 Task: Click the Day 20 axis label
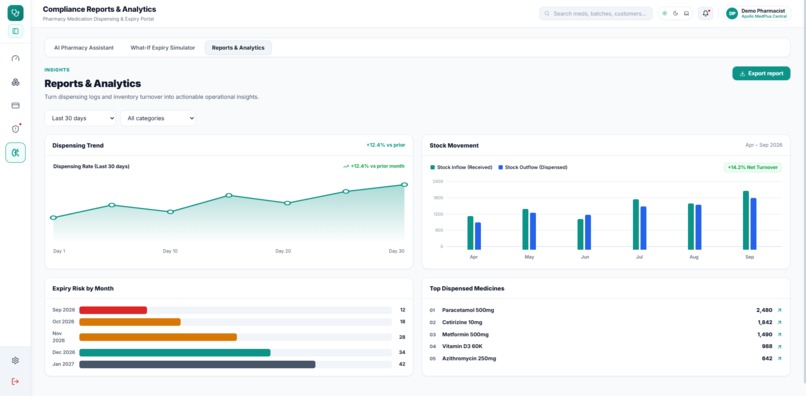(x=283, y=251)
